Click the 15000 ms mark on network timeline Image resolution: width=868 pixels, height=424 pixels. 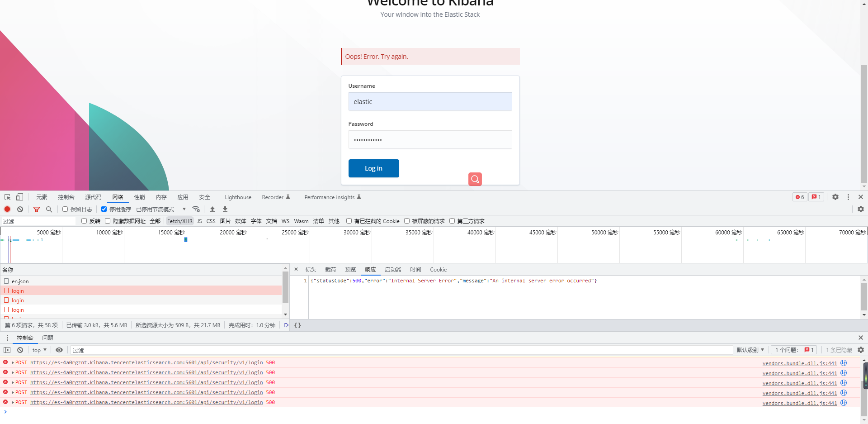click(x=171, y=232)
